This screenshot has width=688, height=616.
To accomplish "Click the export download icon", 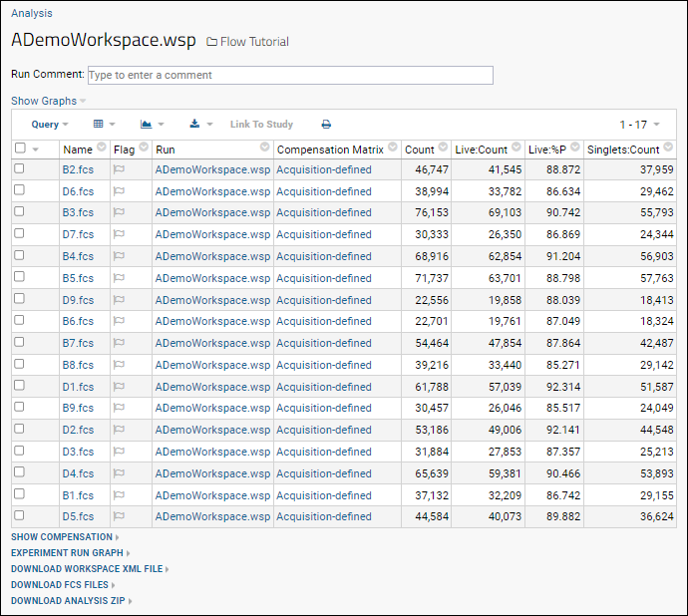I will click(x=200, y=125).
